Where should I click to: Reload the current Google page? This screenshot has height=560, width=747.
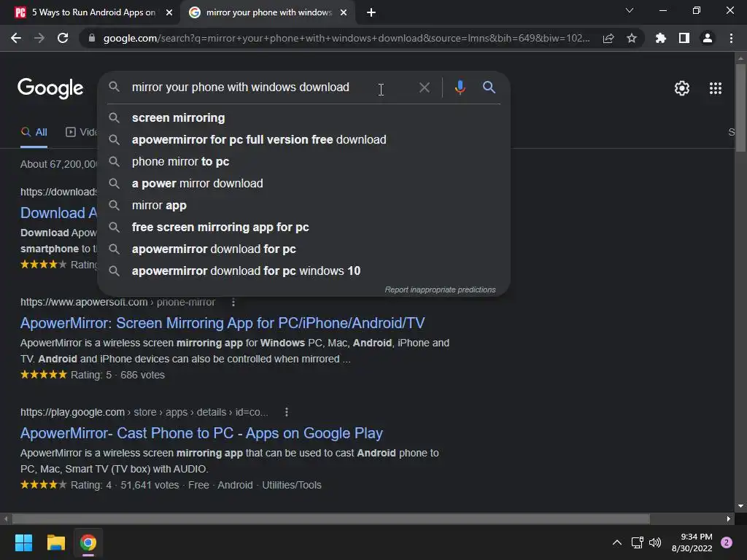63,38
